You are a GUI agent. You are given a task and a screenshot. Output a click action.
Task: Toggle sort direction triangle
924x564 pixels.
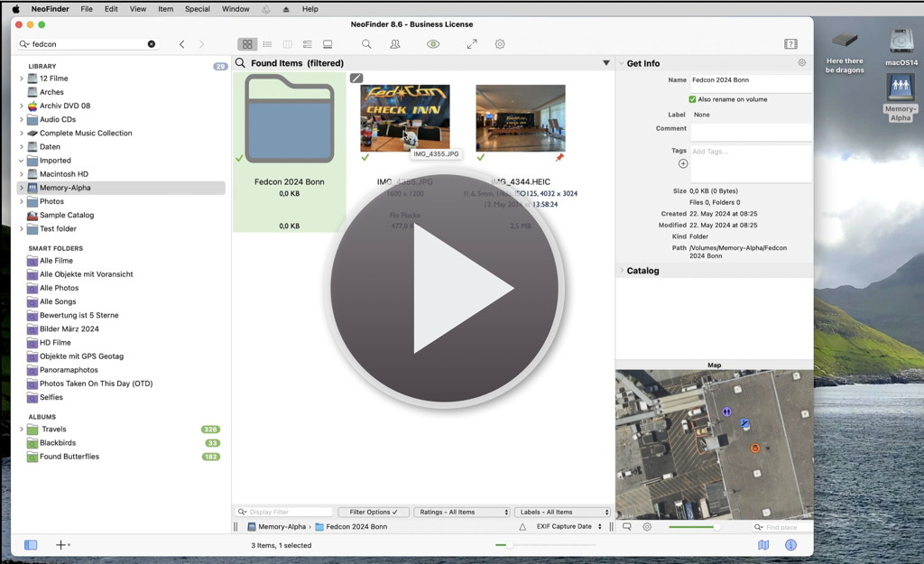522,527
